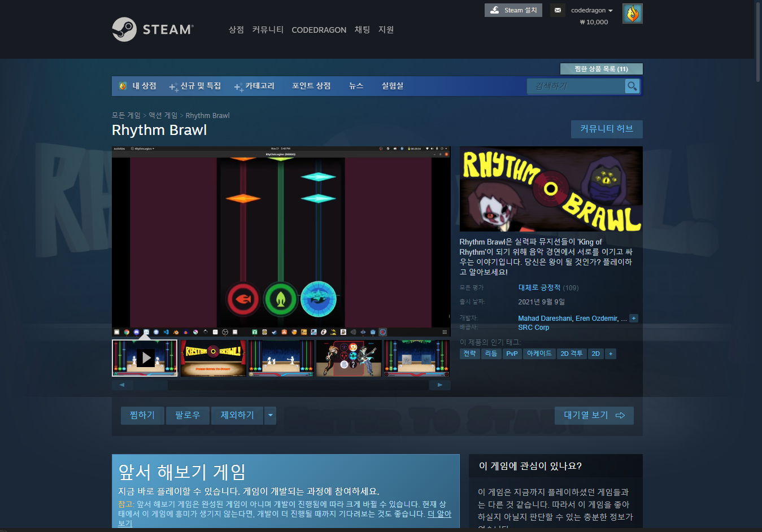The height and width of the screenshot is (532, 762).
Task: Select the character art thumbnail
Action: coord(349,358)
